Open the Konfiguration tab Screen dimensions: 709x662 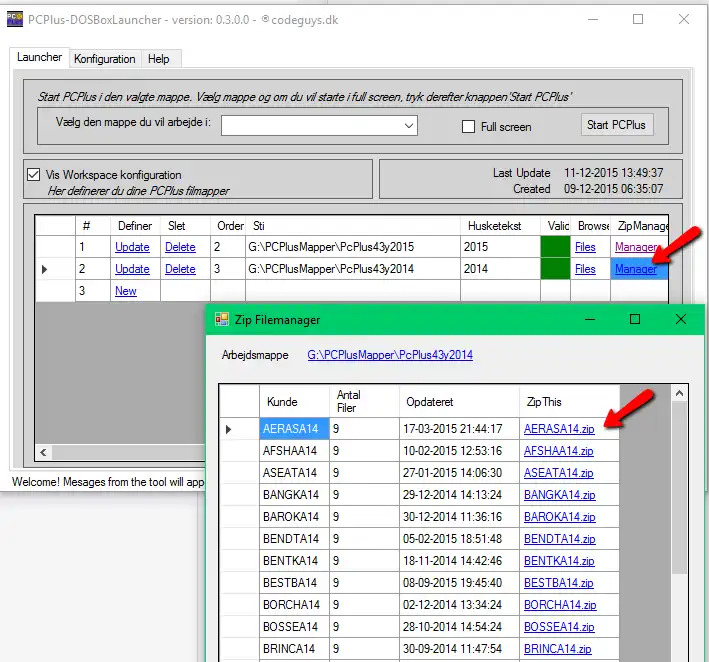[x=104, y=59]
